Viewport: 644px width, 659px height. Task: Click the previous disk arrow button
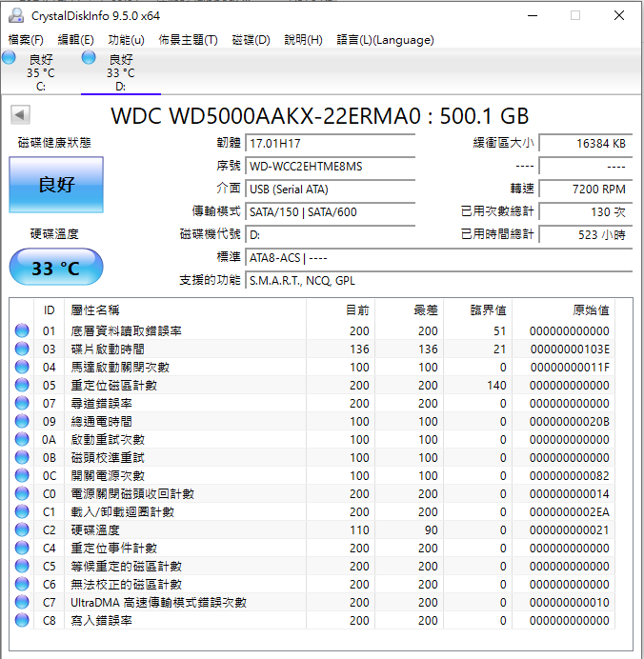(20, 114)
